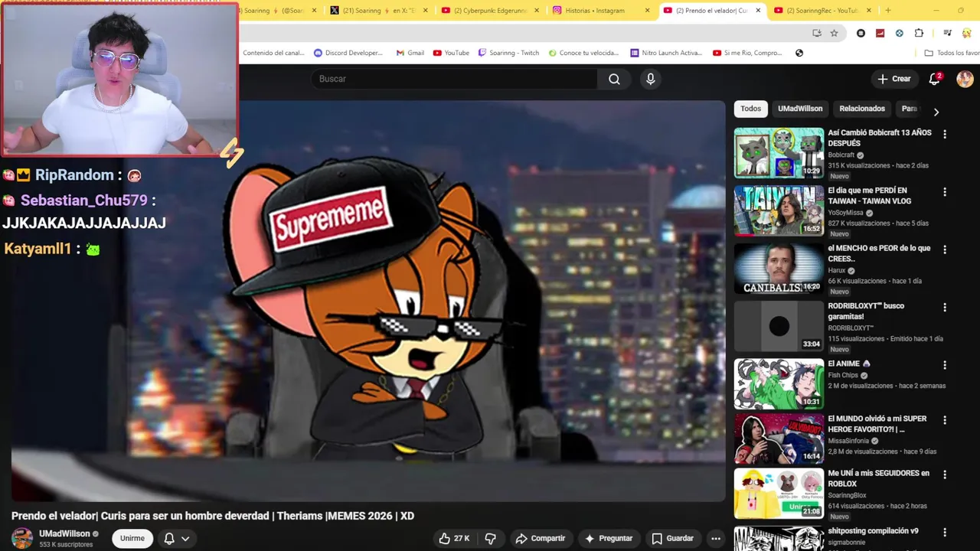Close the Historias Instagram tab
The image size is (980, 551).
click(x=647, y=11)
